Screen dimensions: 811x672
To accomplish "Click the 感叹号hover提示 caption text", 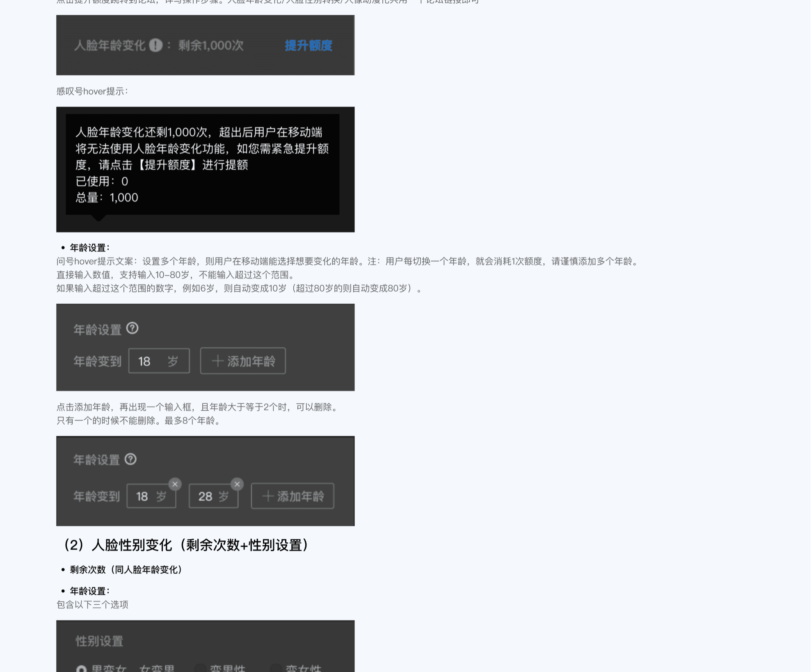I will pos(92,91).
